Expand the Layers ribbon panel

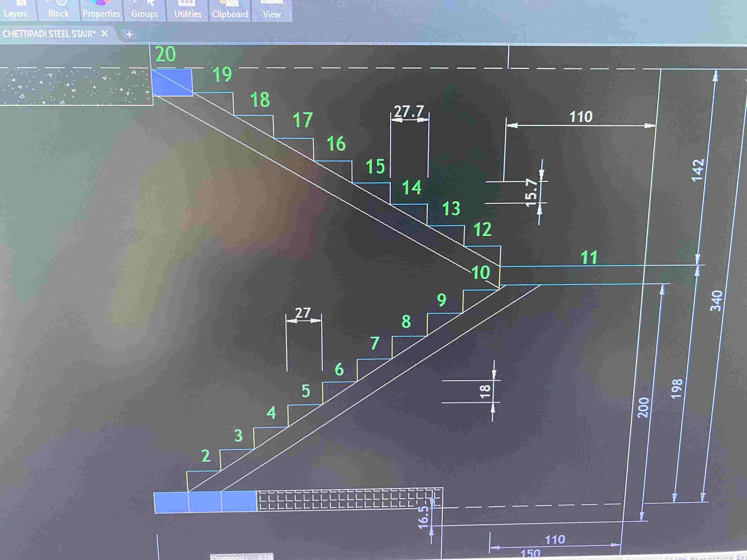pyautogui.click(x=16, y=14)
